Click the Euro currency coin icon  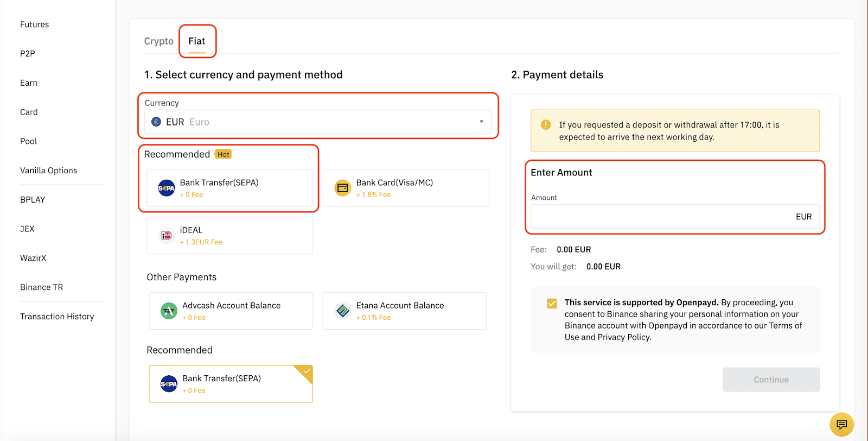156,122
